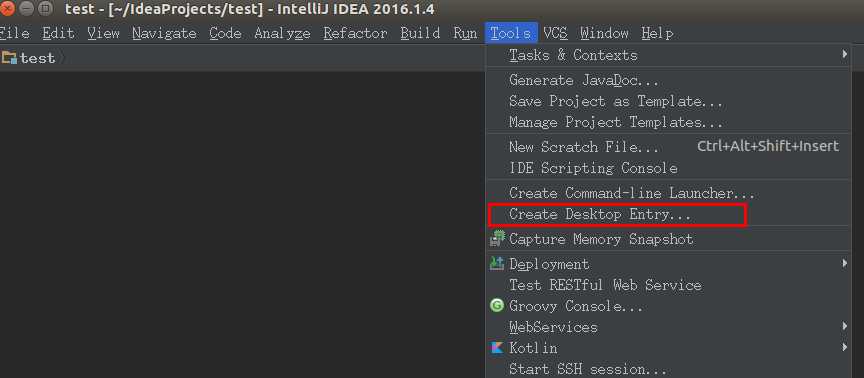
Task: Expand the Deployment submenu arrow
Action: click(845, 263)
